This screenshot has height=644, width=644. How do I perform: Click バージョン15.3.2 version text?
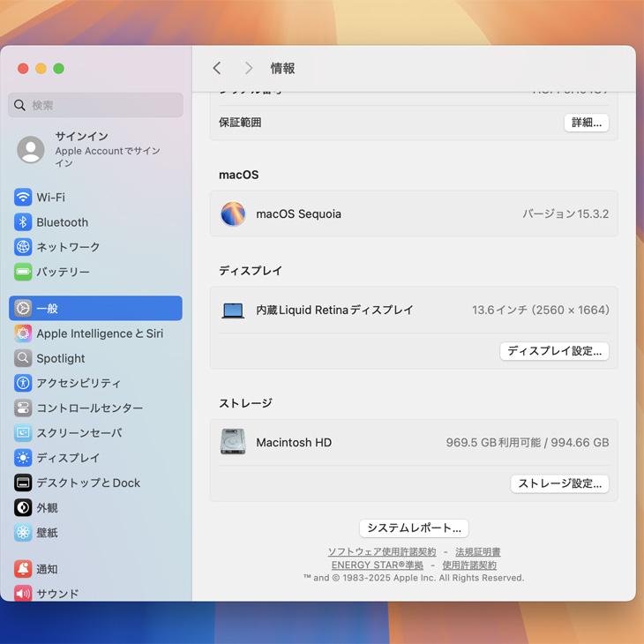click(565, 214)
